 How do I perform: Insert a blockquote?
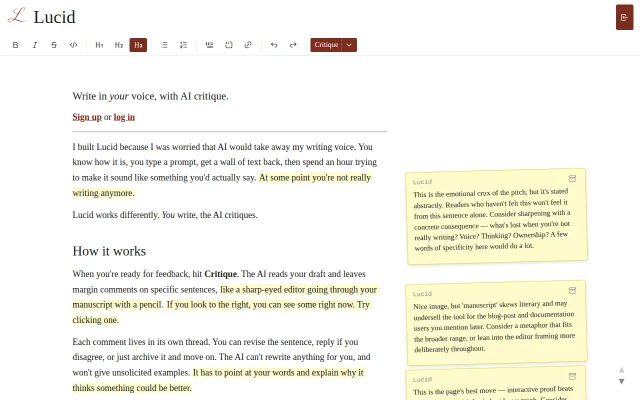point(209,45)
